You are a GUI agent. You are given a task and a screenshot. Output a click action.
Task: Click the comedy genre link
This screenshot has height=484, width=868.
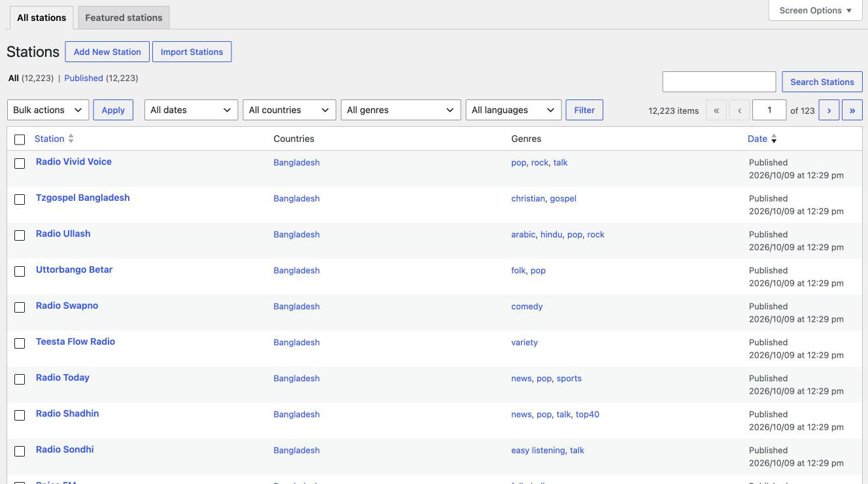point(527,306)
